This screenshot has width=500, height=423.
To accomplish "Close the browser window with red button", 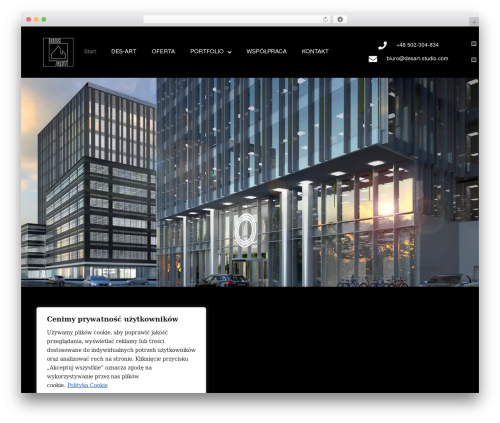I will coord(29,19).
